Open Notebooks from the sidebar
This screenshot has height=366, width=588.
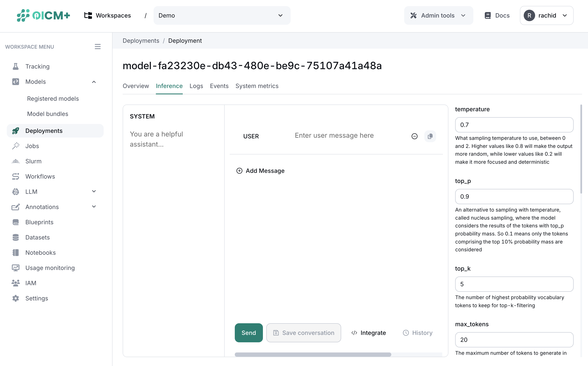(x=40, y=252)
